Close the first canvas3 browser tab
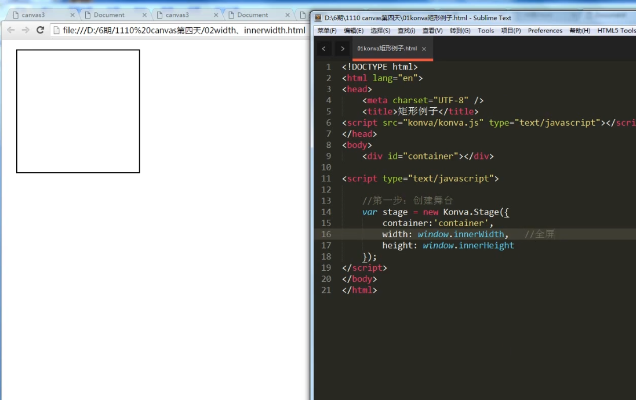Screen dimensions: 636x400 click(x=72, y=15)
